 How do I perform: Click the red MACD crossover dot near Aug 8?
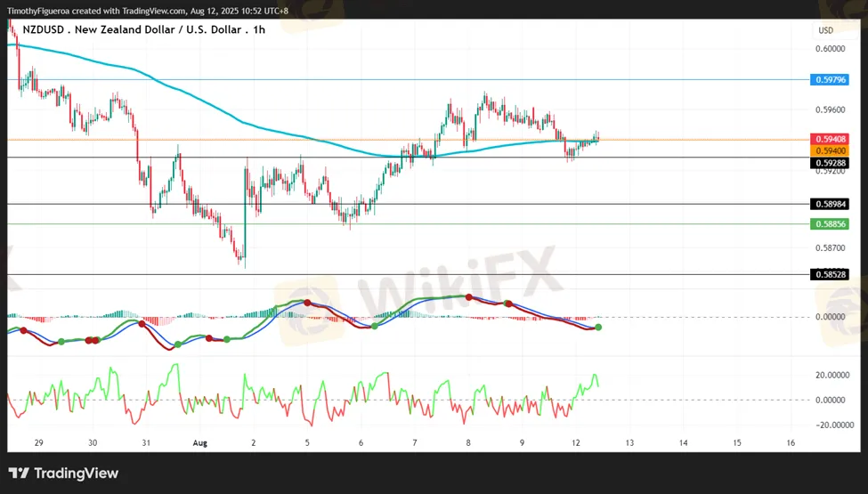tap(469, 297)
